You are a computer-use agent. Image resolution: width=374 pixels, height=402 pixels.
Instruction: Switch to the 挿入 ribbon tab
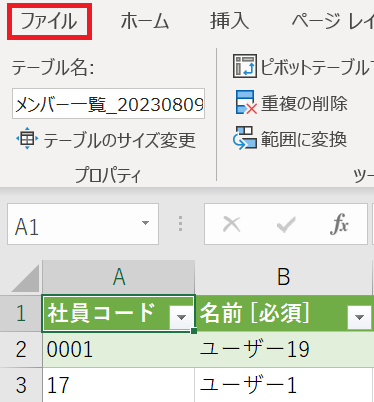coord(230,21)
